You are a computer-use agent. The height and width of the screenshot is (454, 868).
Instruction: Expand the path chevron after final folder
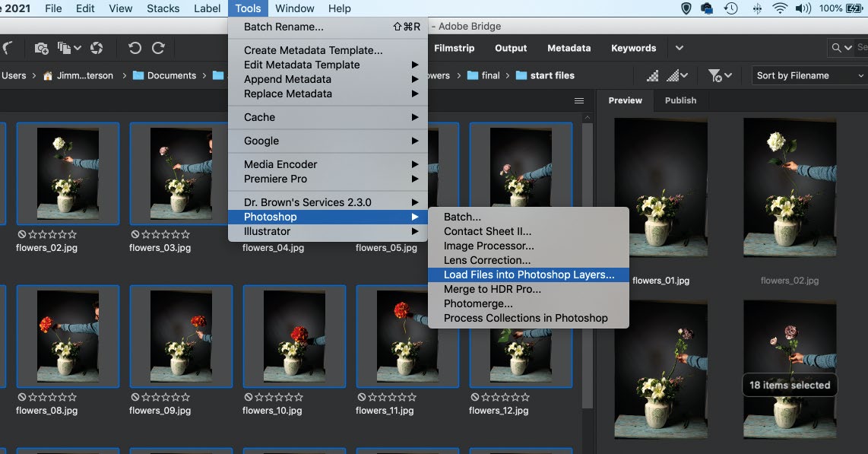click(x=507, y=75)
